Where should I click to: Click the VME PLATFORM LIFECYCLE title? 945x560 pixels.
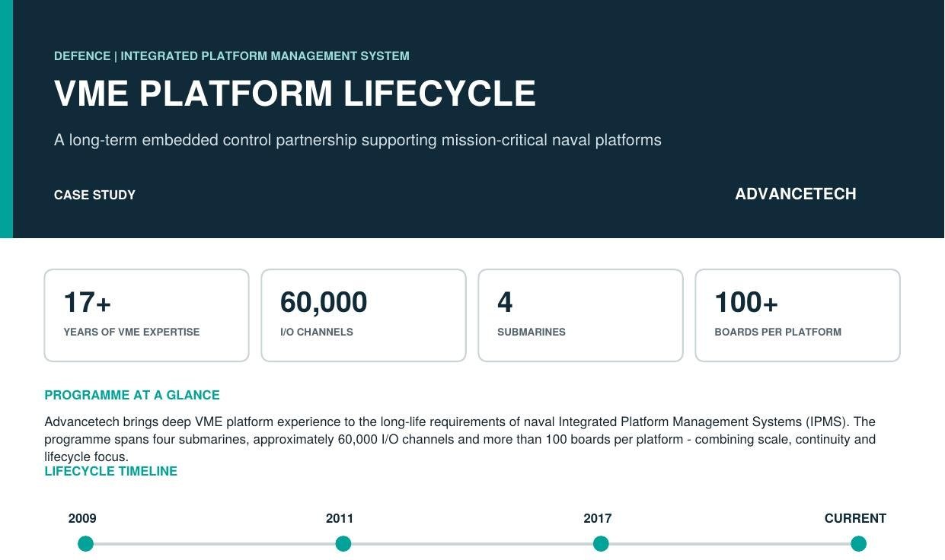[x=295, y=94]
